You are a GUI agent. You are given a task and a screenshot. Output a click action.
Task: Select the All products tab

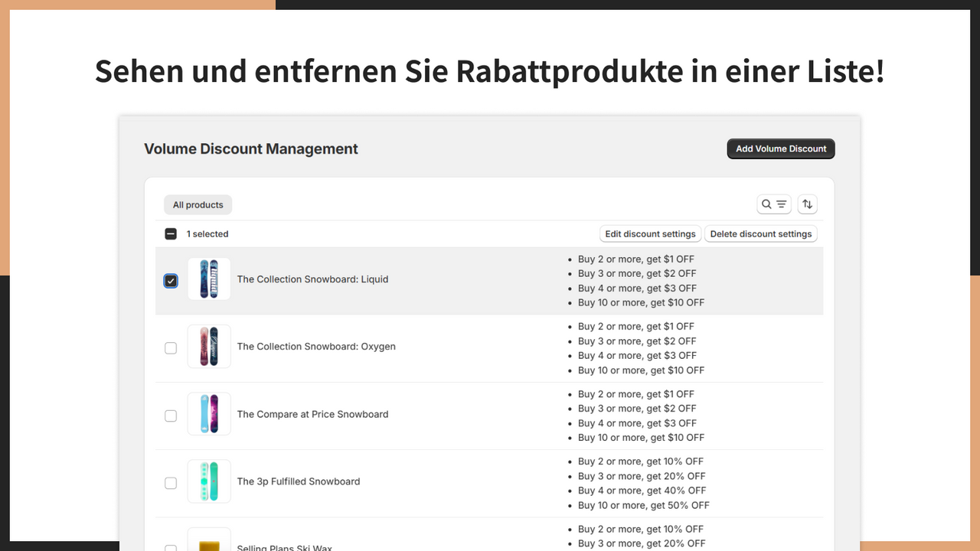tap(198, 205)
